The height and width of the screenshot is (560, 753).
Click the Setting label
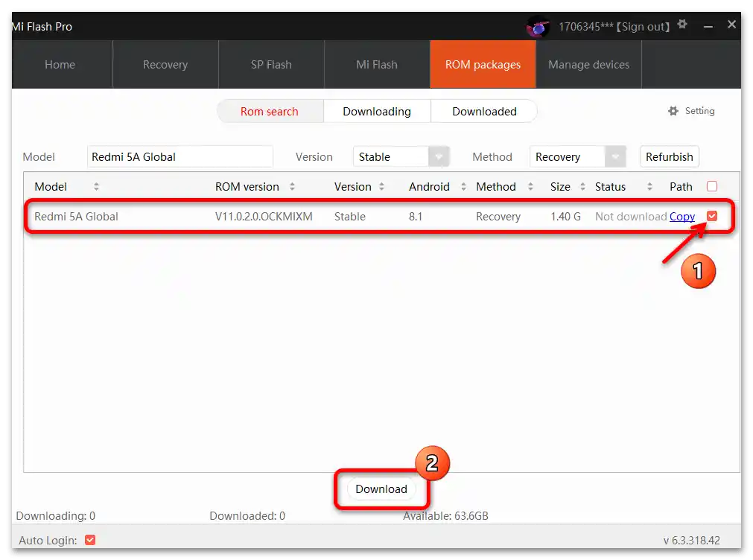click(699, 111)
